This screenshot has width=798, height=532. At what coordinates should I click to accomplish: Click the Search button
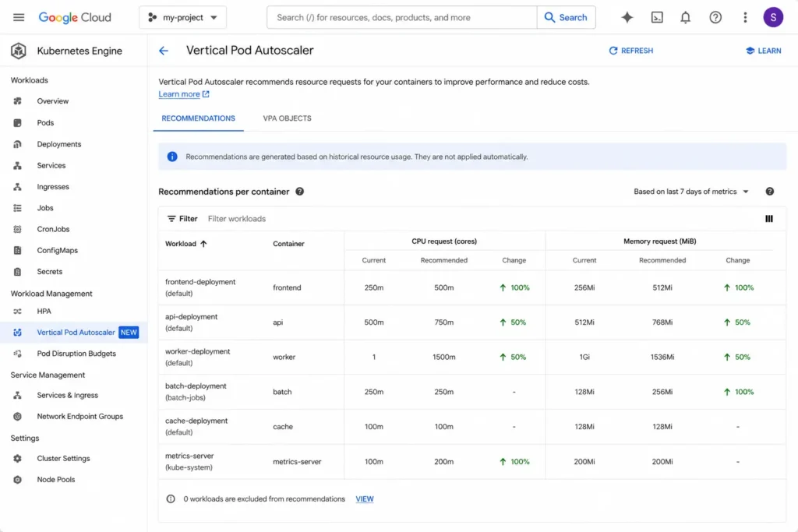pyautogui.click(x=566, y=17)
